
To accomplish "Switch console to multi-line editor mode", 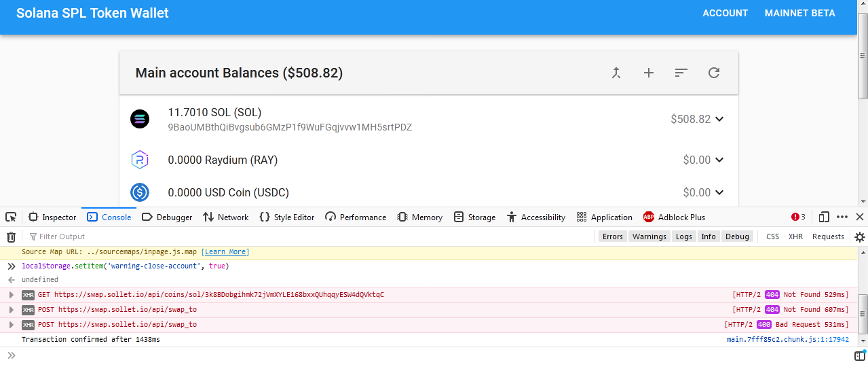I will pyautogui.click(x=859, y=355).
